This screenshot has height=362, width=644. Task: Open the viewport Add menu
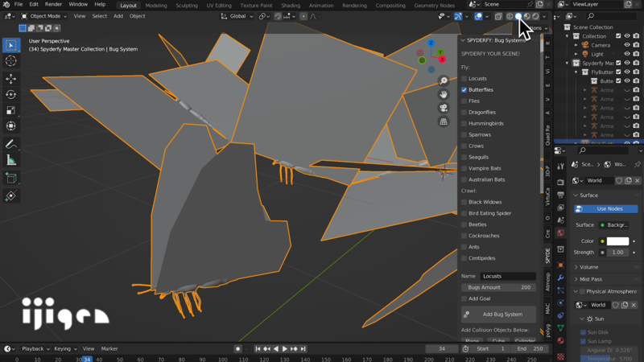click(x=118, y=16)
